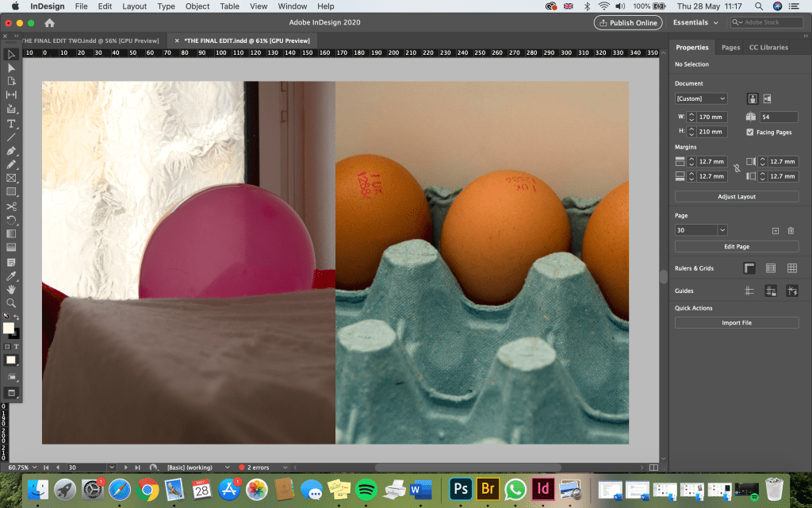Pick the Scissors tool

click(11, 206)
